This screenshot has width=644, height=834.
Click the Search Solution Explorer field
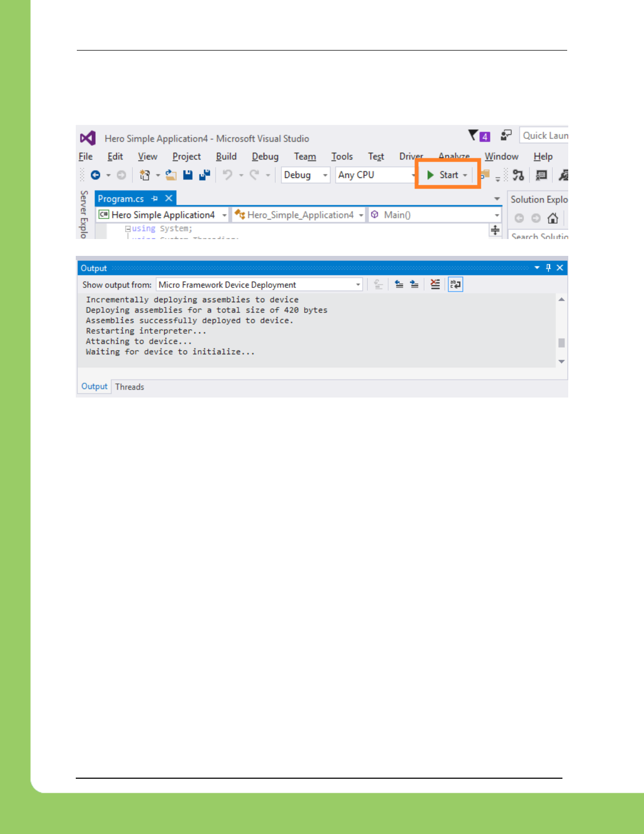pyautogui.click(x=539, y=235)
